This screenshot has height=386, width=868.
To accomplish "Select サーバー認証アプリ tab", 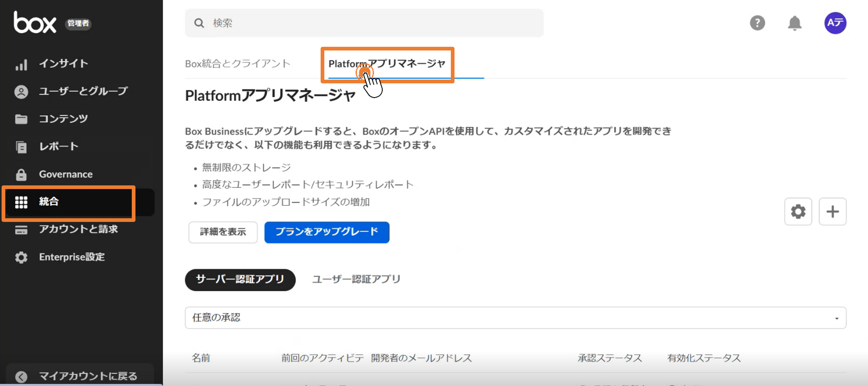I will (240, 280).
